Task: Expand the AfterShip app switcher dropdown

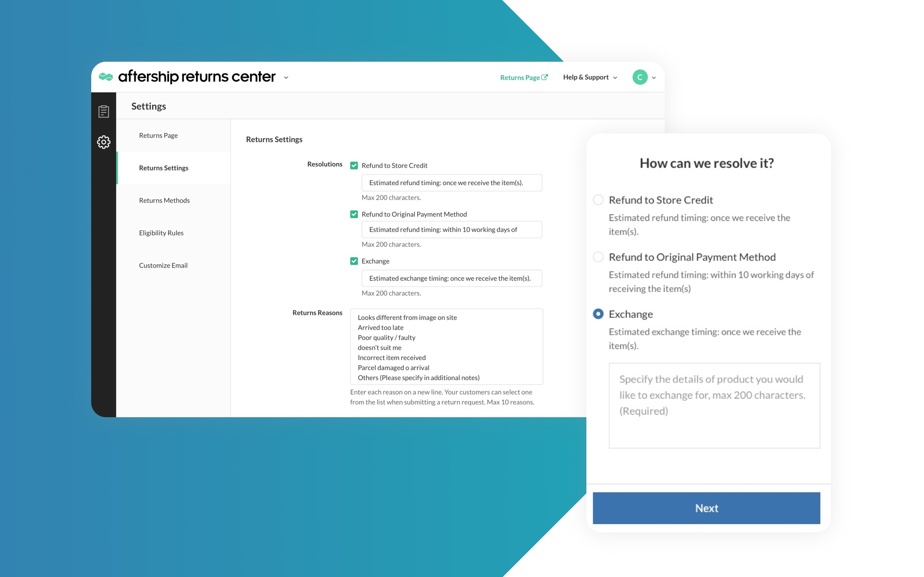Action: coord(287,77)
